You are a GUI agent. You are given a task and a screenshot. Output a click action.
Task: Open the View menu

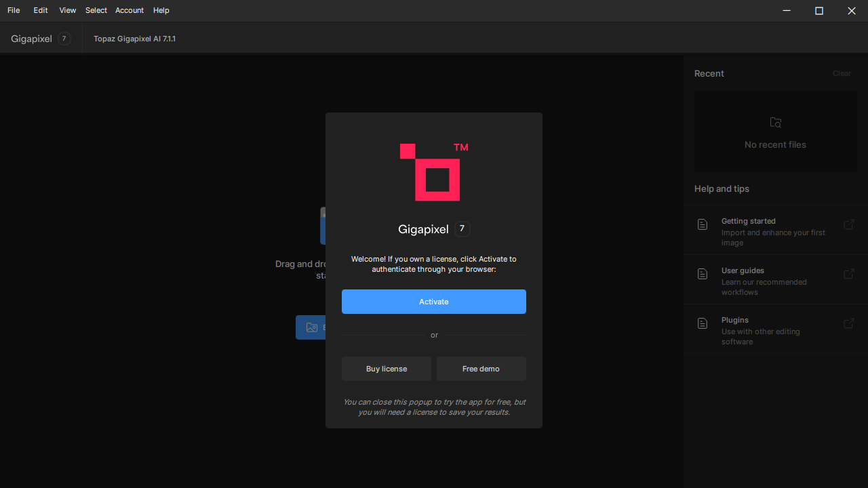tap(67, 10)
